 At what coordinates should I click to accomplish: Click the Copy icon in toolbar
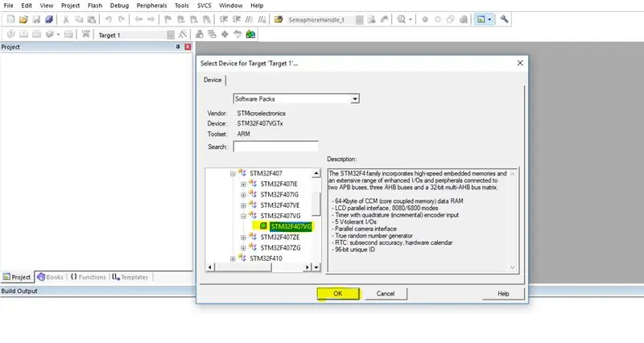coord(79,19)
